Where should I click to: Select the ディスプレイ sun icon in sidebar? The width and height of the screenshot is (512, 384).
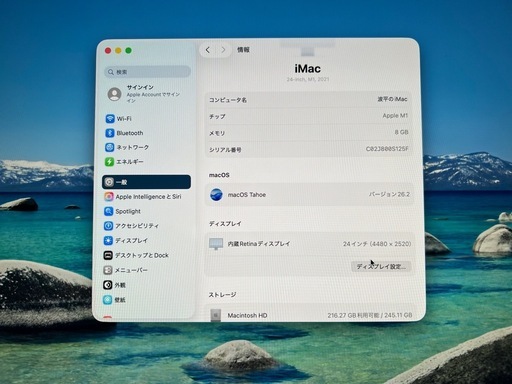pyautogui.click(x=108, y=241)
